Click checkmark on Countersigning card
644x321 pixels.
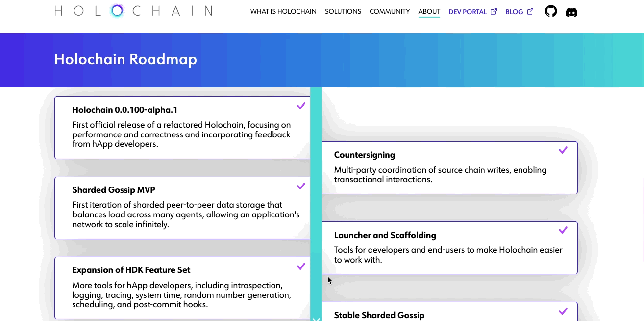coord(563,150)
